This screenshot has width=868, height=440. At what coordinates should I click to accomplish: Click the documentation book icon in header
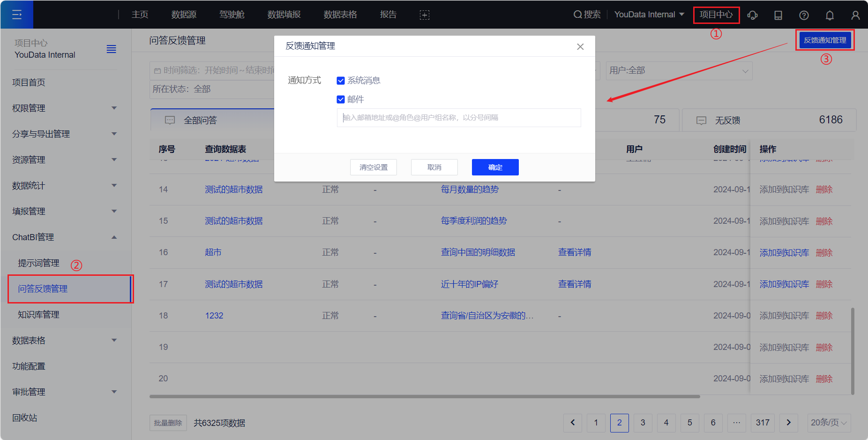[x=778, y=15]
